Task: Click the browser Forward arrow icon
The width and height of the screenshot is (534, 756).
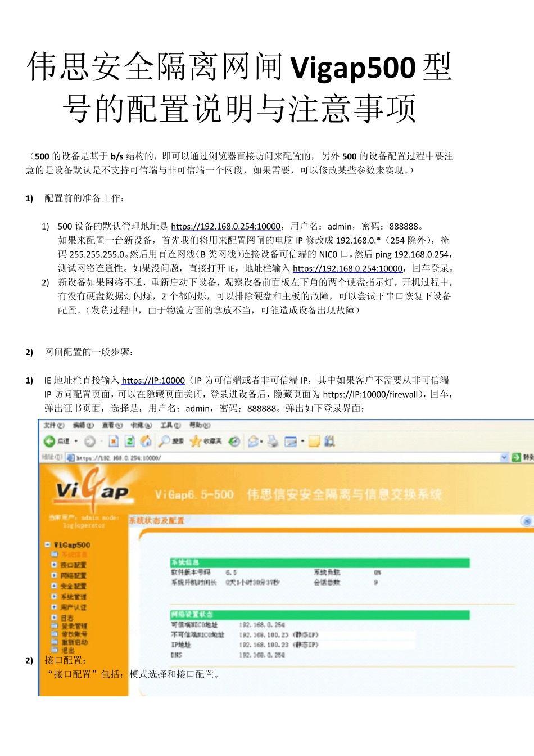Action: (89, 442)
